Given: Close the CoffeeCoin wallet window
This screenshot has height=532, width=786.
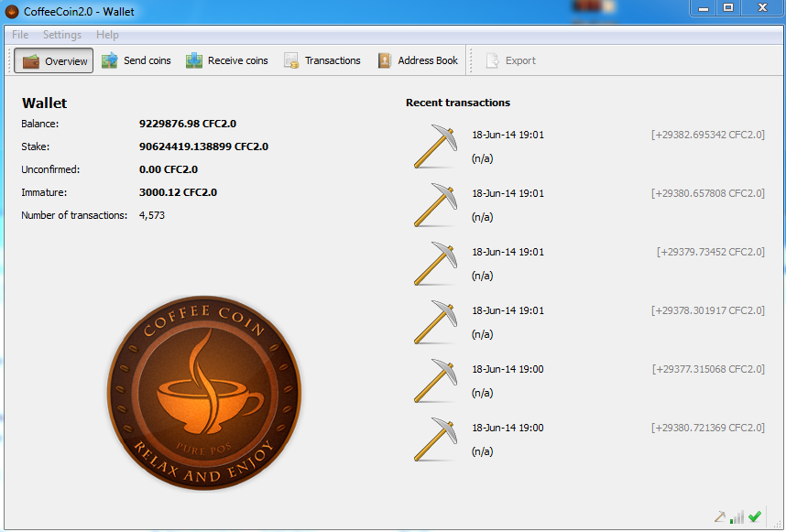Looking at the screenshot, I should pos(762,8).
